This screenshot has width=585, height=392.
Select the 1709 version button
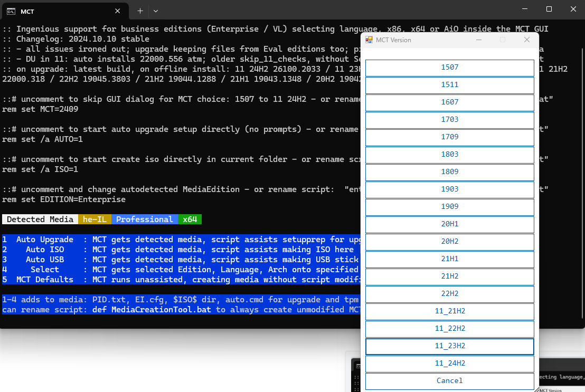[449, 137]
